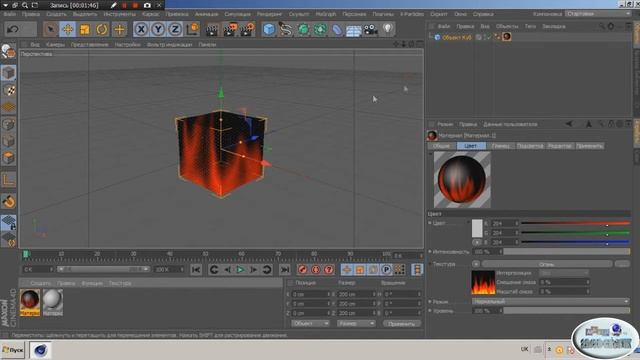Select the live selection arrow tool
This screenshot has height=360, width=640.
coord(50,29)
